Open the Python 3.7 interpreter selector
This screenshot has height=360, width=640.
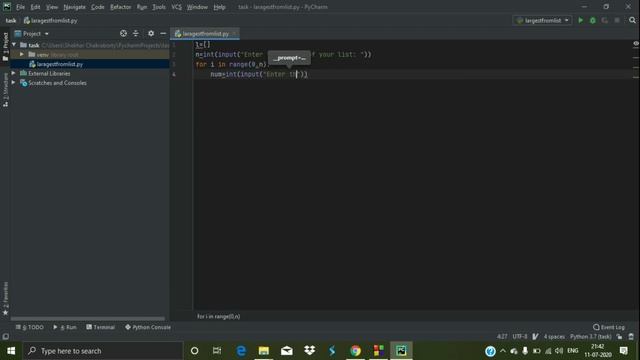pos(591,337)
